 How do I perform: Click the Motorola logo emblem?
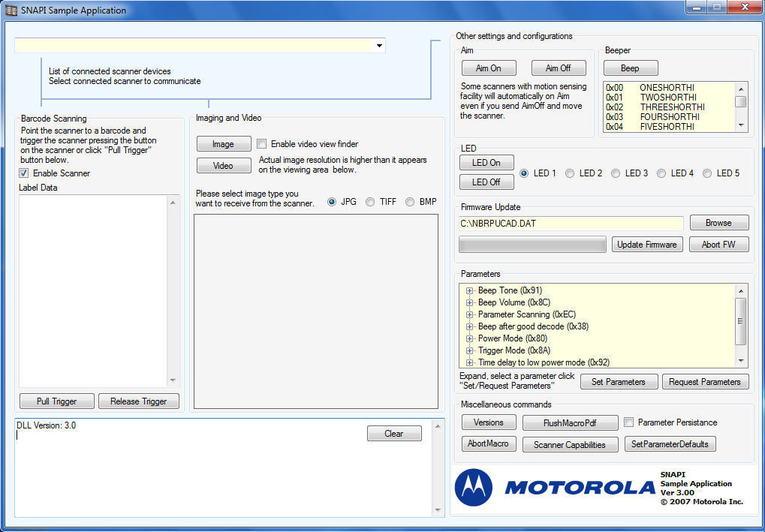(x=474, y=487)
